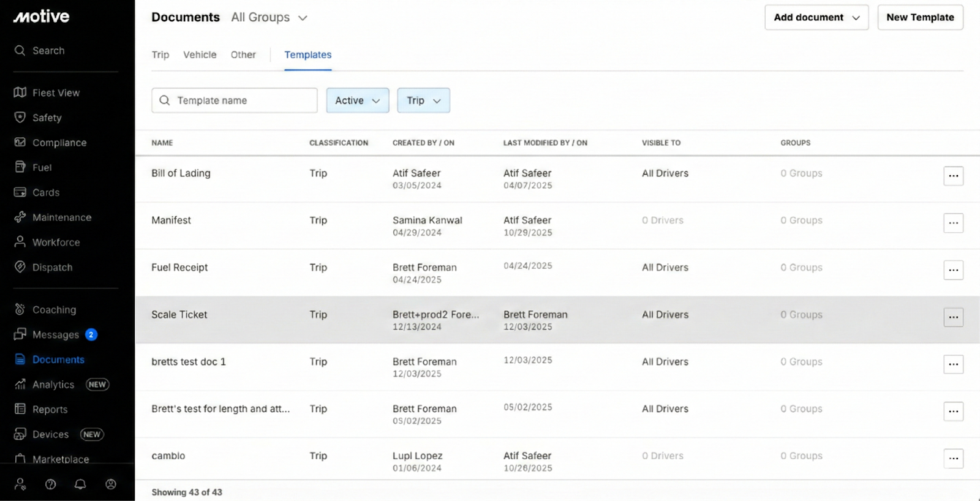980x501 pixels.
Task: Expand the Trip classification filter dropdown
Action: 423,100
